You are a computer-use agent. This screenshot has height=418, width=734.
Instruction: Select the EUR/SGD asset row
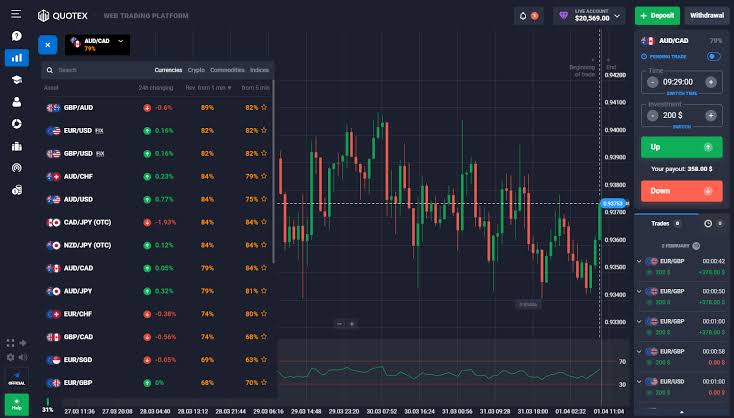coord(157,359)
